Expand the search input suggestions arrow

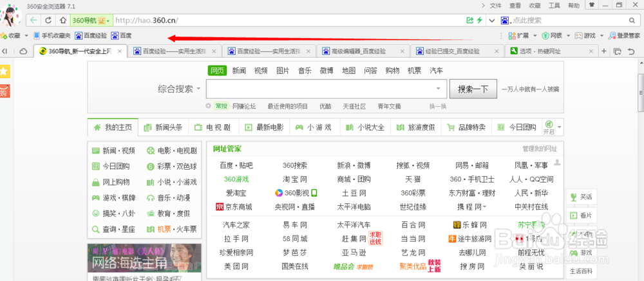438,89
